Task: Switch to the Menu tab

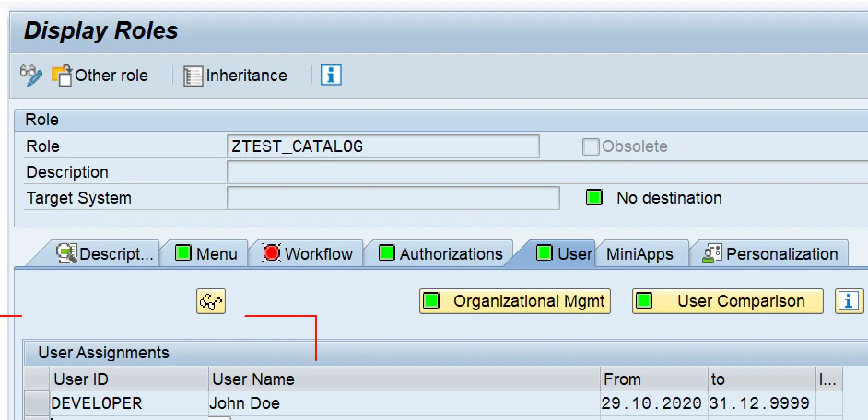Action: click(x=205, y=254)
